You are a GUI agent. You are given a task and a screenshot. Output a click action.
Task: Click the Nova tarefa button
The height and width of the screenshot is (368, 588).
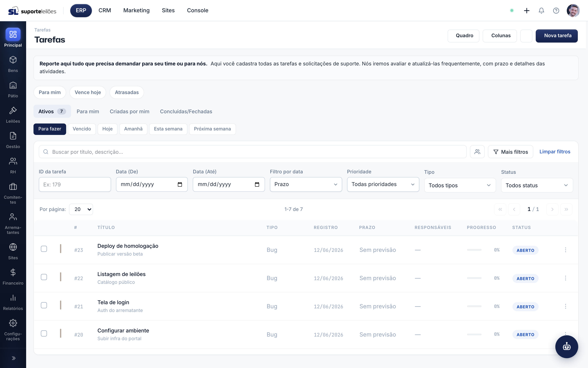pos(556,36)
